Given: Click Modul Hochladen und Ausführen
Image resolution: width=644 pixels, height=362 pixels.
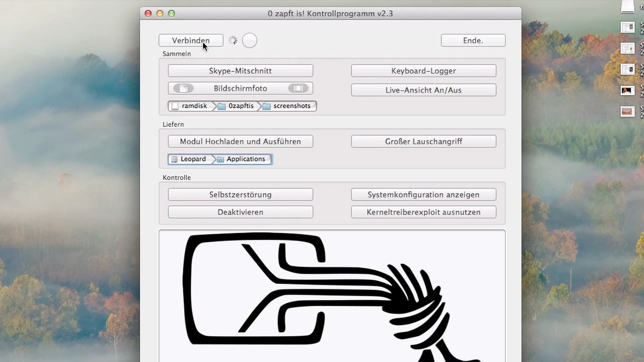Looking at the screenshot, I should 240,142.
